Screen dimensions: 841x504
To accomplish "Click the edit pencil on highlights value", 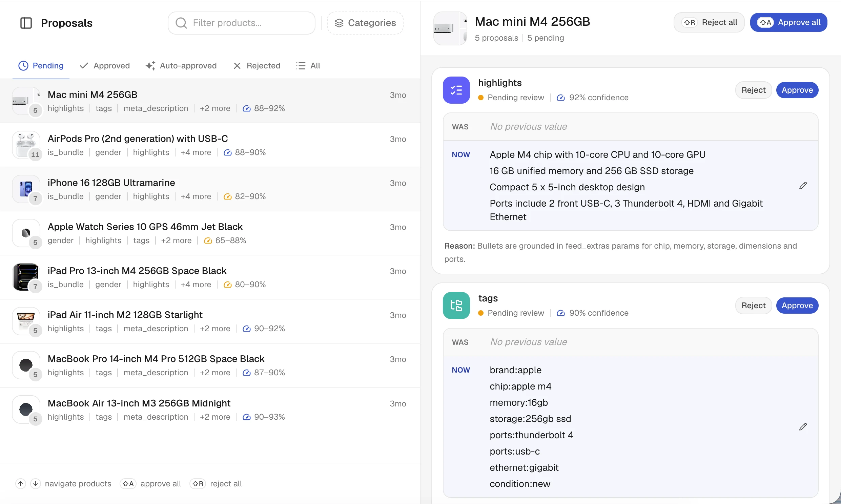I will point(803,186).
